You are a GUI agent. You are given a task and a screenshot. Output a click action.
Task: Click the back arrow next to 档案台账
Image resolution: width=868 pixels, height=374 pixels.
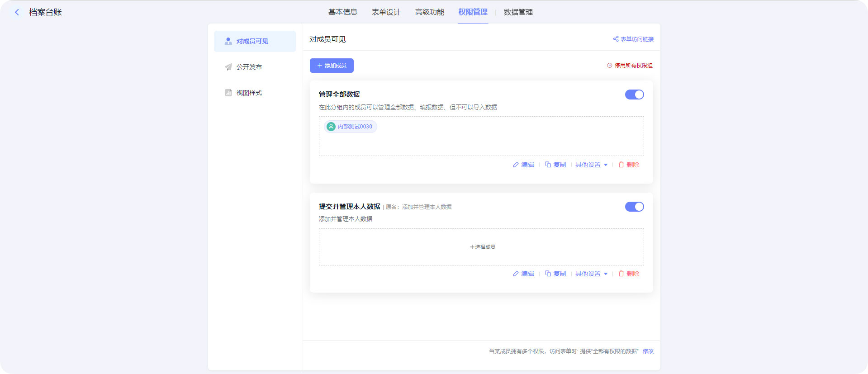(x=17, y=12)
